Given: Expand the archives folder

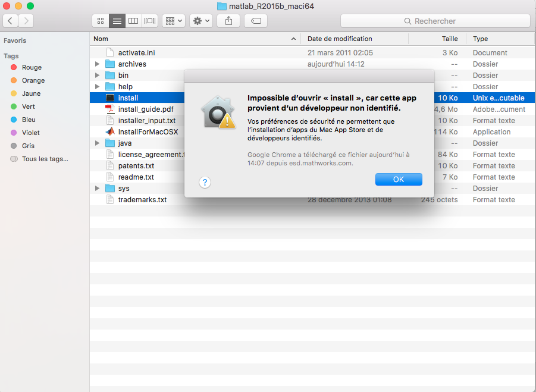Looking at the screenshot, I should [x=98, y=64].
